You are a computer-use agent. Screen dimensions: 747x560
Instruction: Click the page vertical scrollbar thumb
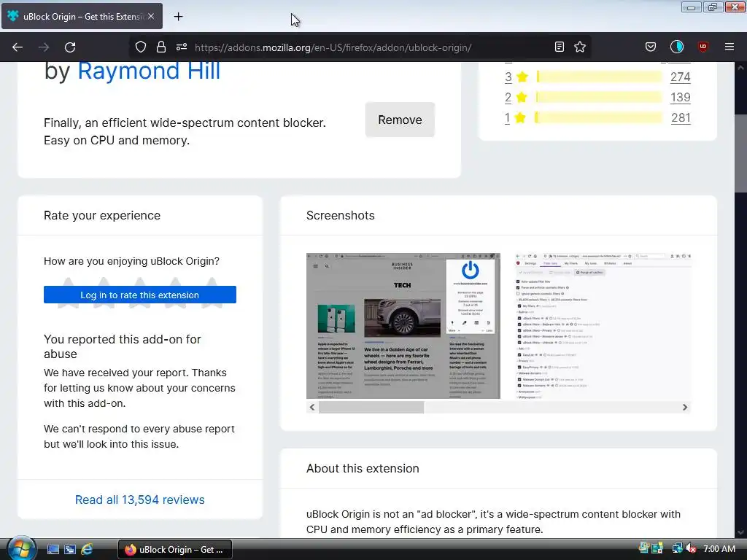[740, 152]
